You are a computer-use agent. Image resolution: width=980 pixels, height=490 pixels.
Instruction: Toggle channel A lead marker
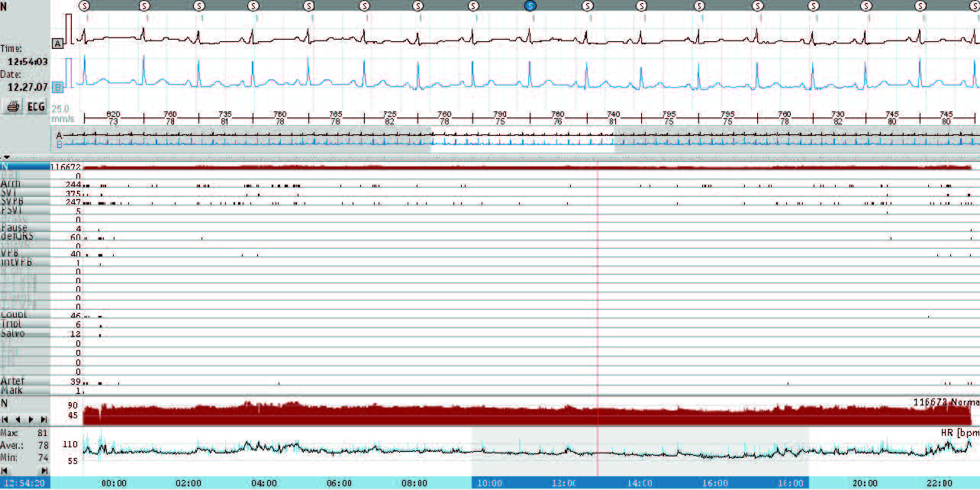(57, 44)
